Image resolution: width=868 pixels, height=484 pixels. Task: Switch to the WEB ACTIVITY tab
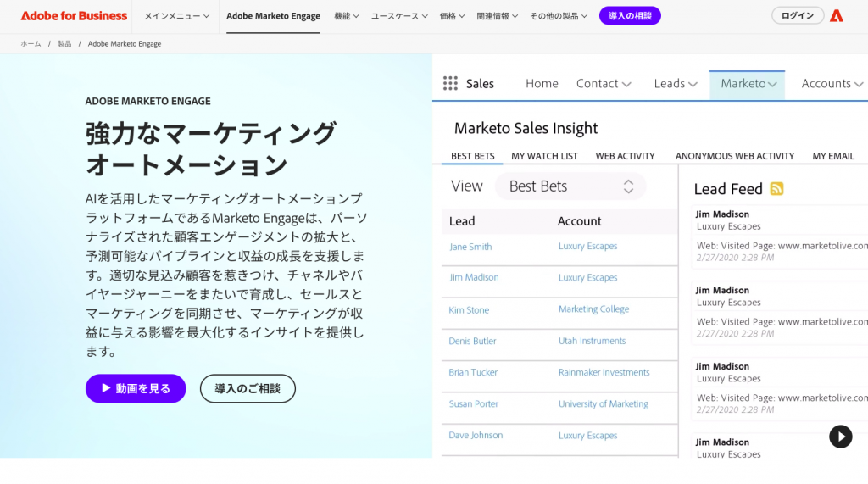pos(625,156)
